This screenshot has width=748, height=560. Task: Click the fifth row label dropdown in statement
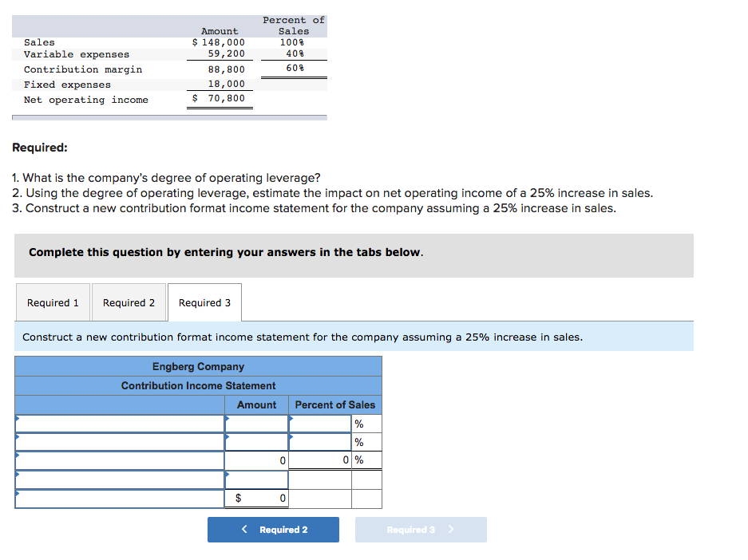[120, 499]
